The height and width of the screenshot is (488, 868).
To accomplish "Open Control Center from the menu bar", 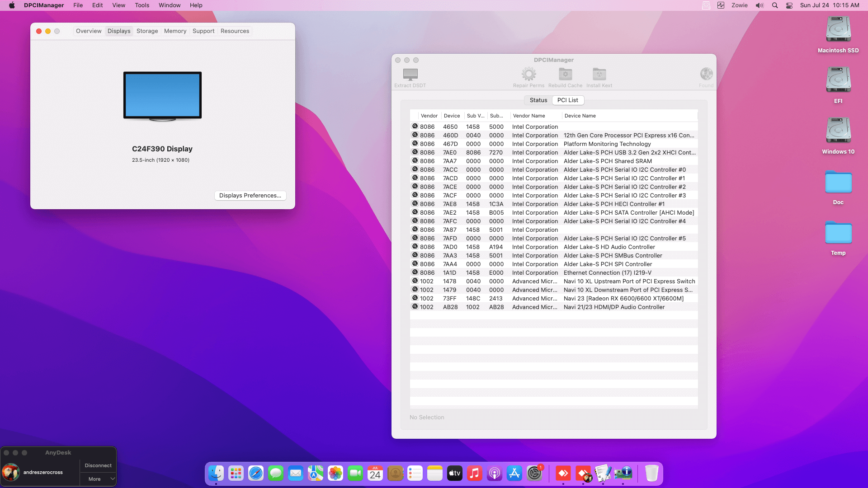I will click(789, 5).
